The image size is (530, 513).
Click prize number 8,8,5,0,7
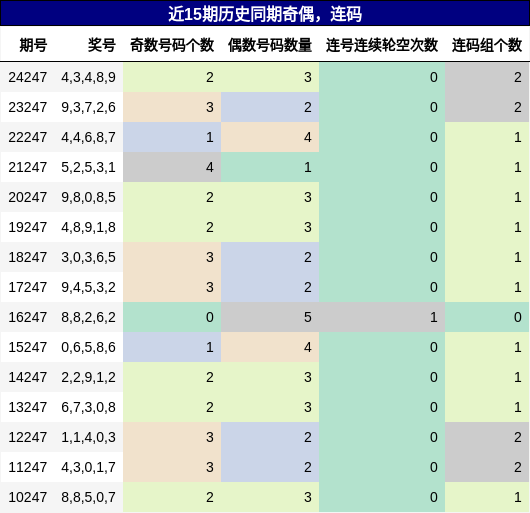89,497
